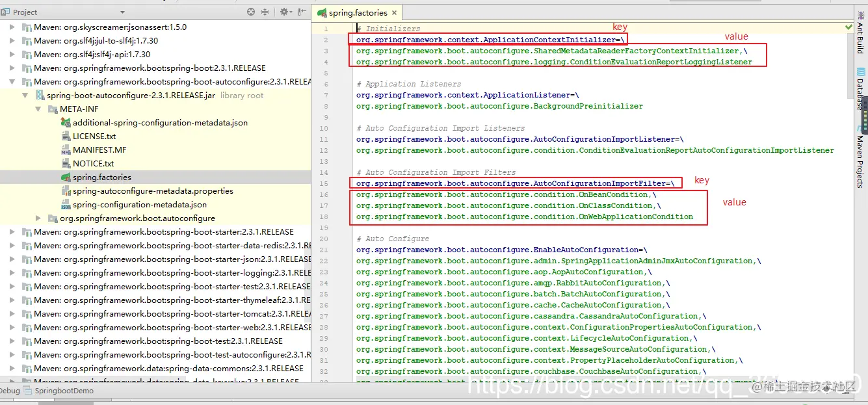Click line 15 AutoConfigurationImportFilter key text
The image size is (868, 405).
click(x=516, y=183)
